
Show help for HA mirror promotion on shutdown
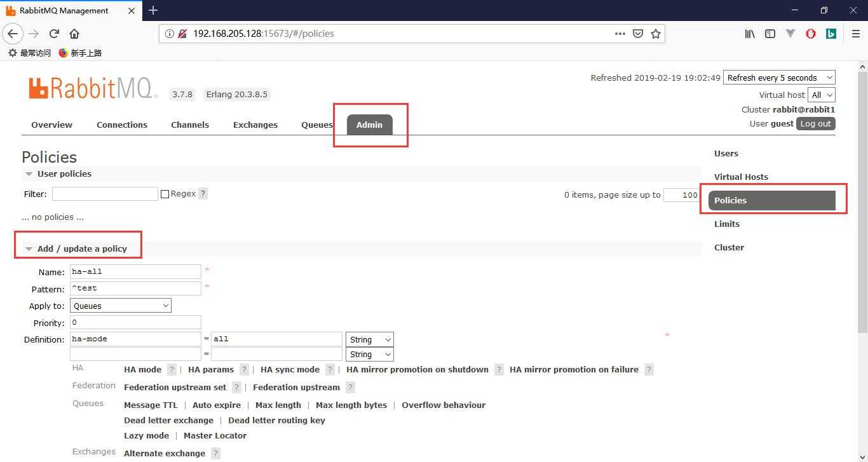tap(499, 369)
